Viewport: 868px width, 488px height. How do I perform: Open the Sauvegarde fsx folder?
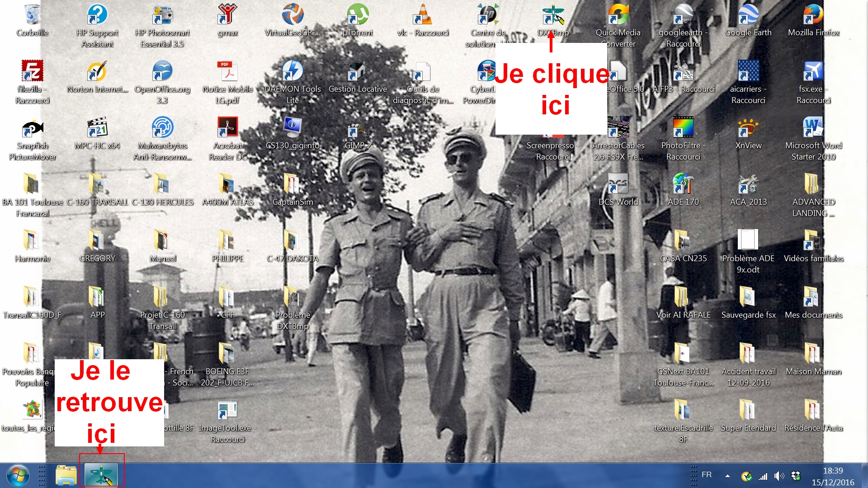coord(748,297)
